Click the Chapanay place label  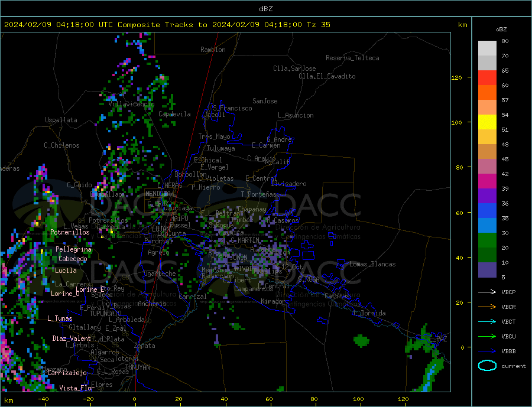tap(252, 210)
